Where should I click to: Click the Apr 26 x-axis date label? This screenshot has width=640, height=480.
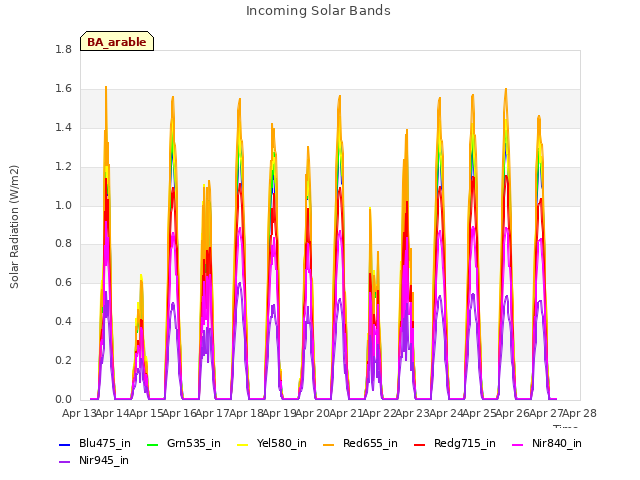click(x=513, y=413)
